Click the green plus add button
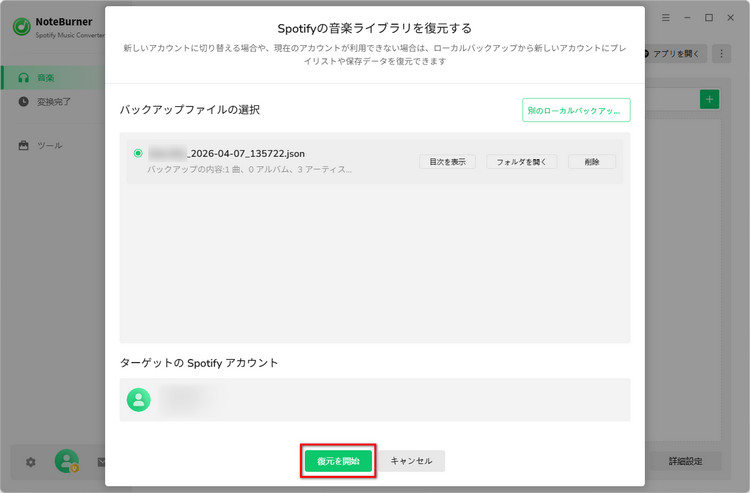 (709, 99)
